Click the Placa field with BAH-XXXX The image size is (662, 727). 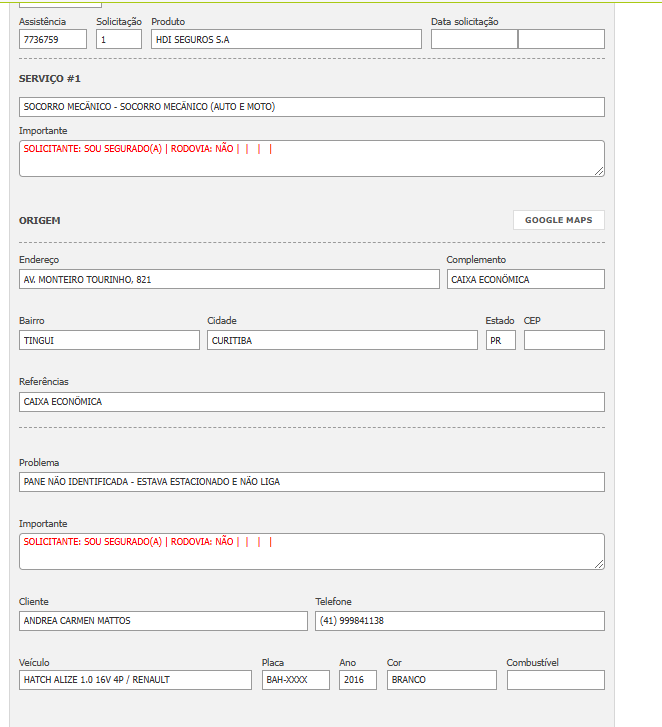[295, 680]
